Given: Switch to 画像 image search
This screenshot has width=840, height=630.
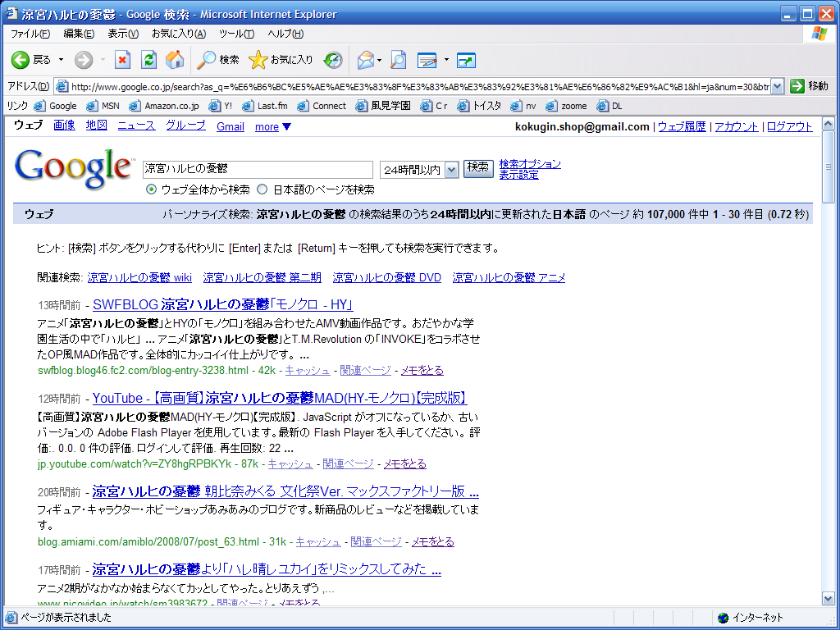Looking at the screenshot, I should pos(64,126).
